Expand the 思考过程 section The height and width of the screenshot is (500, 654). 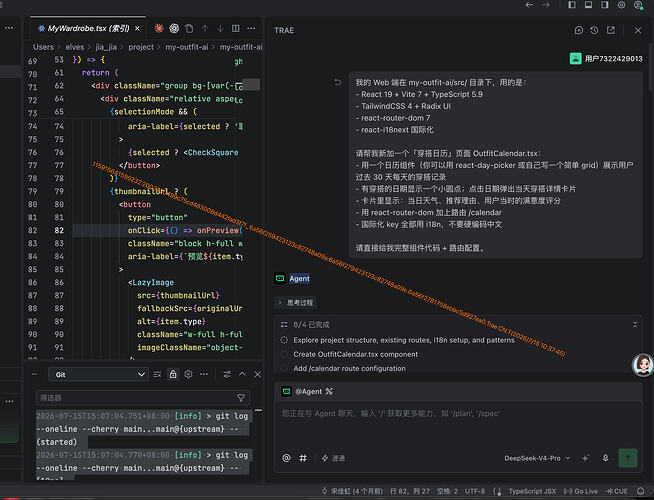pos(296,303)
